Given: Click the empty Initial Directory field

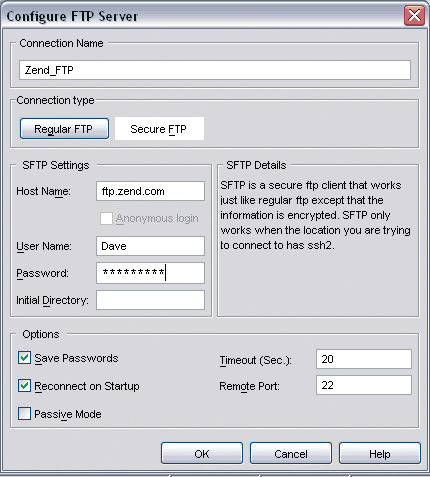Looking at the screenshot, I should (150, 300).
